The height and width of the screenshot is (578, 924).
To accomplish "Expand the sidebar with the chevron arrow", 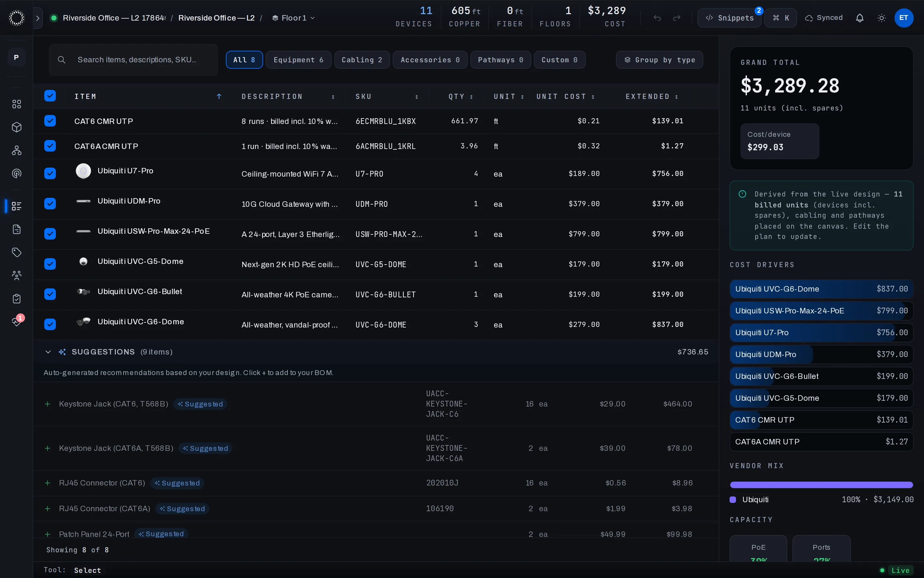I will (38, 18).
